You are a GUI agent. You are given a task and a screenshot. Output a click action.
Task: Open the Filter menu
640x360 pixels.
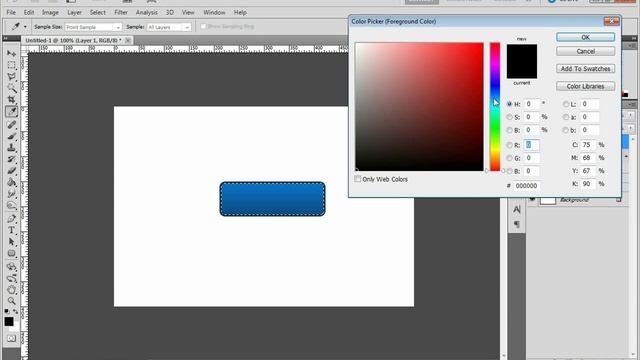121,13
